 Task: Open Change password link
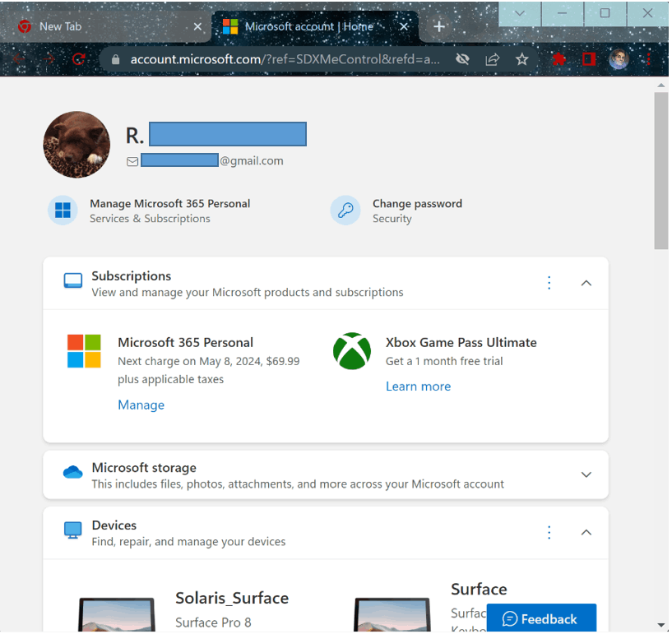coord(417,203)
